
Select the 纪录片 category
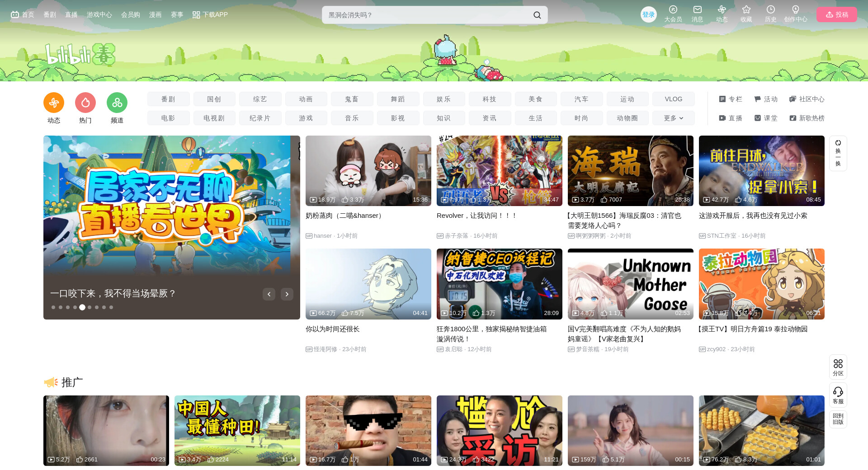click(260, 118)
